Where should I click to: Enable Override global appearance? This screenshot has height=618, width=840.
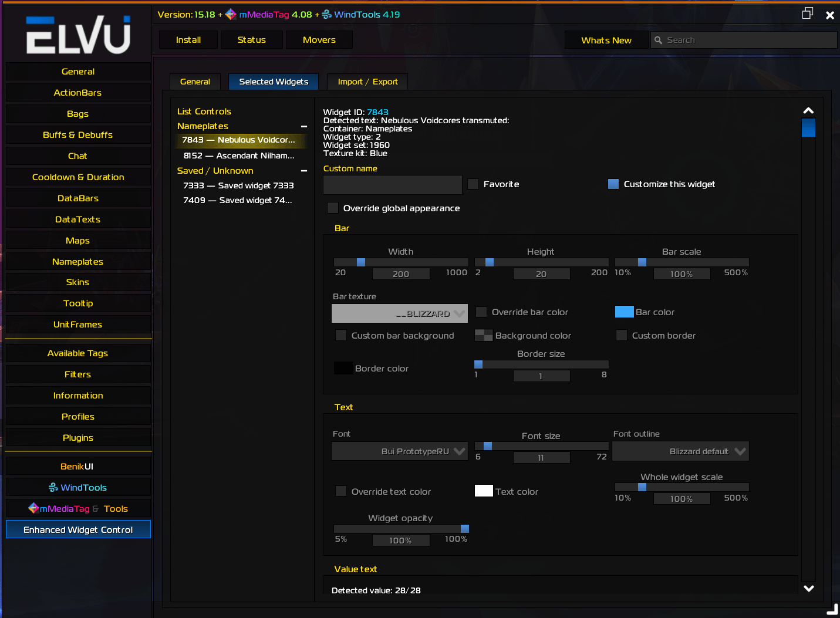click(x=333, y=208)
